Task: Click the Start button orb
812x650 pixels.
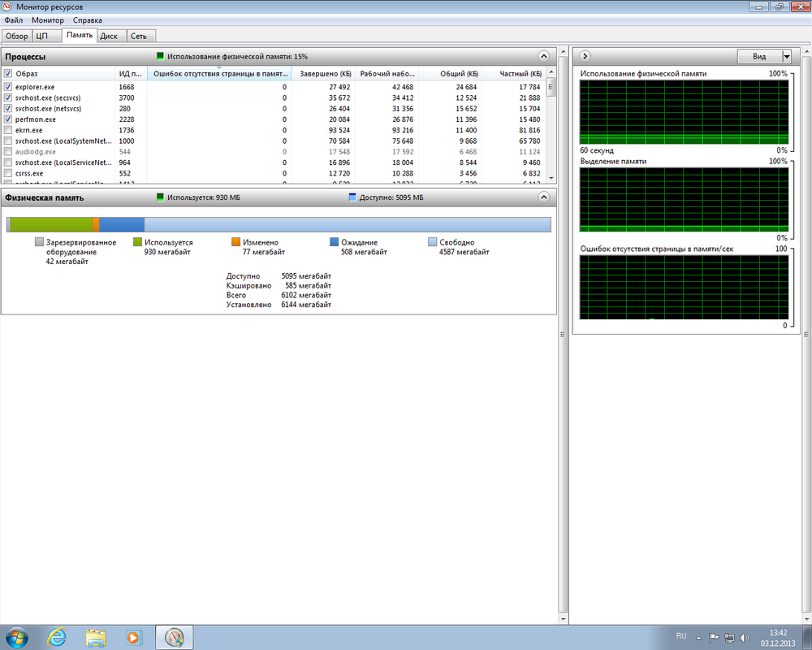Action: (x=16, y=638)
